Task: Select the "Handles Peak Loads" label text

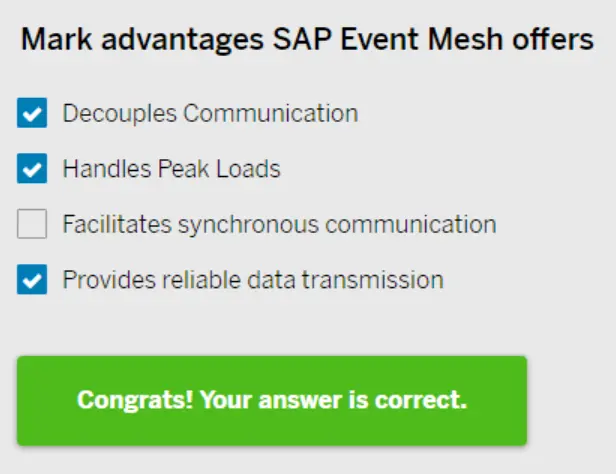Action: 171,170
